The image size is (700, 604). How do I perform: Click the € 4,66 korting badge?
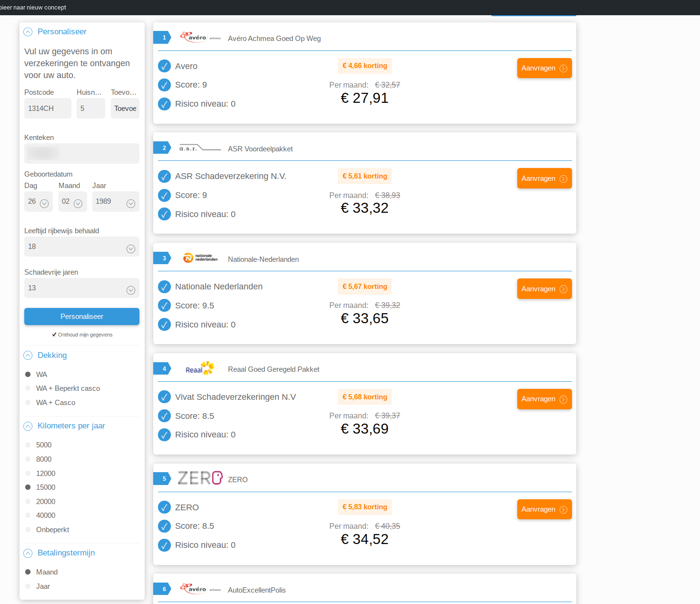pyautogui.click(x=365, y=66)
